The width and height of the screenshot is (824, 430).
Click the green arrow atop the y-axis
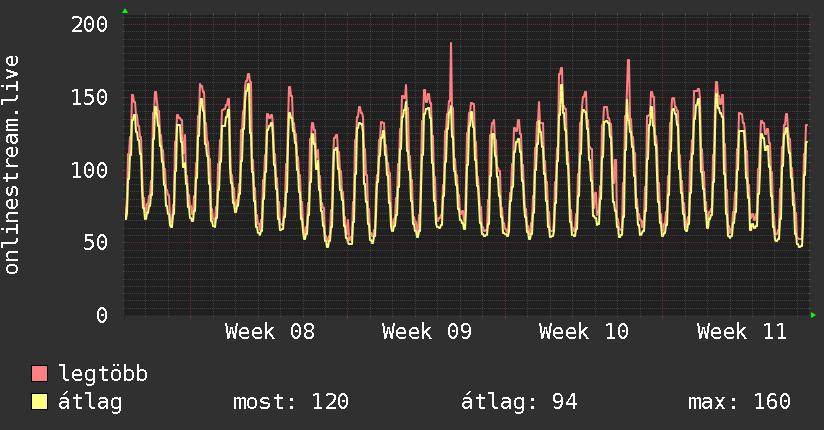[125, 11]
